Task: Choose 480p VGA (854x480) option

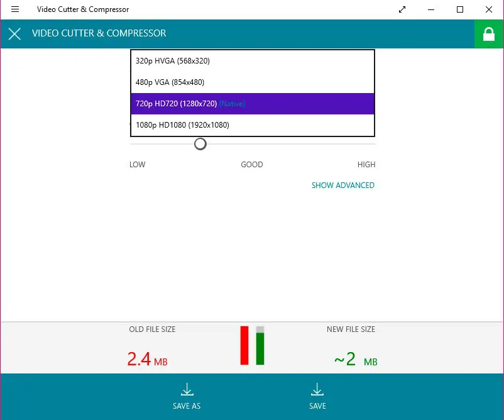Action: pyautogui.click(x=253, y=82)
